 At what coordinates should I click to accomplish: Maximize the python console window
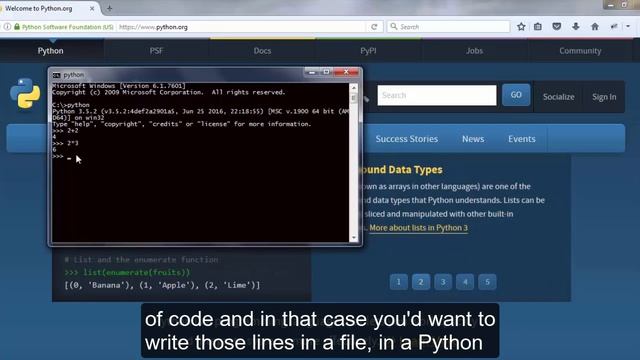(x=326, y=72)
